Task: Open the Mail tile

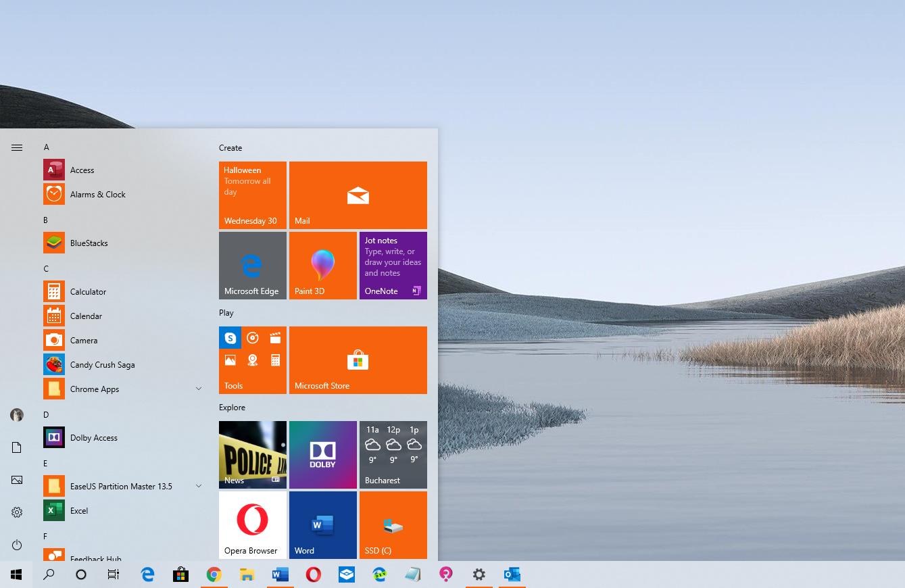Action: [358, 195]
